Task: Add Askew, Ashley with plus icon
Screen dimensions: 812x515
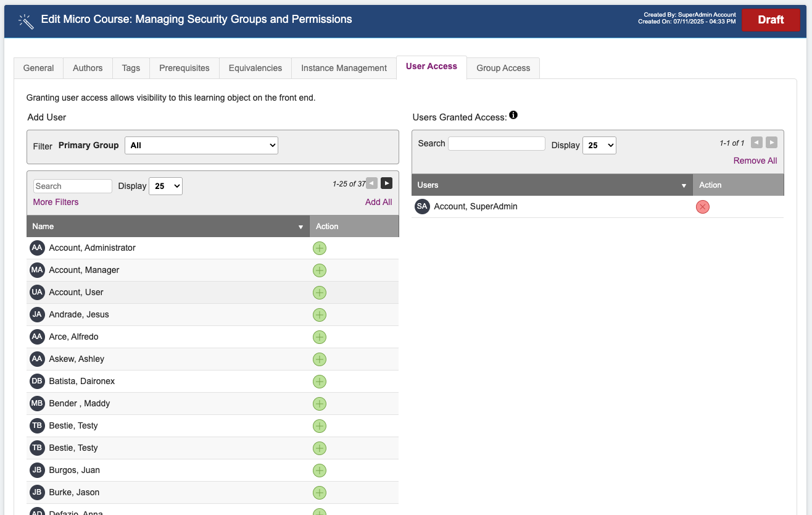Action: [x=320, y=359]
